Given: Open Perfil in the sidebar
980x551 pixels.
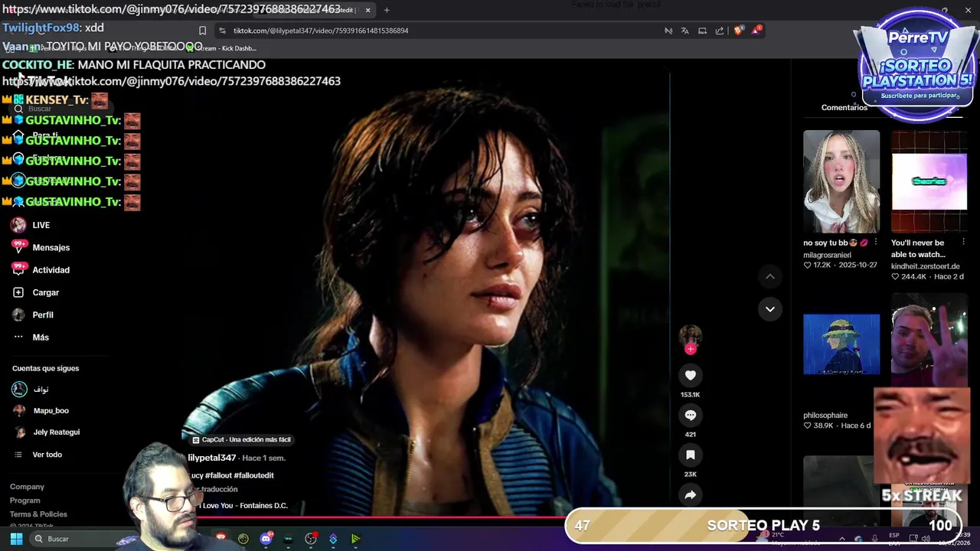Looking at the screenshot, I should click(42, 315).
